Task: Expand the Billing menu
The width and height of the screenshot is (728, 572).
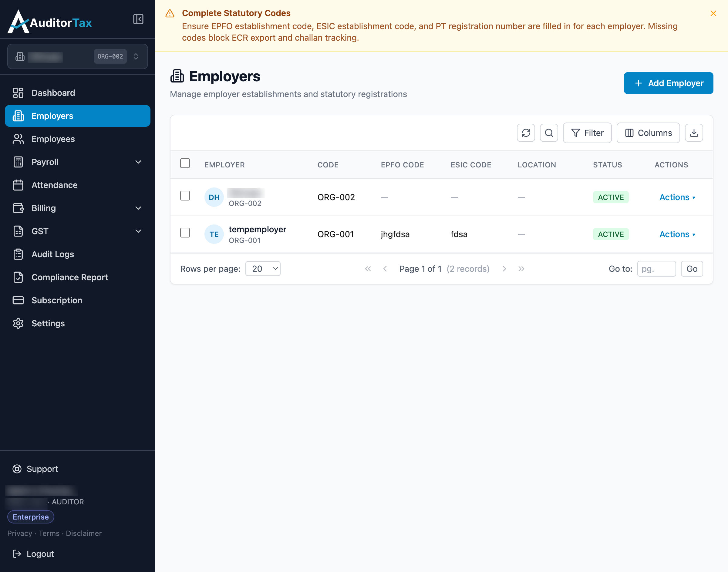Action: coord(77,208)
